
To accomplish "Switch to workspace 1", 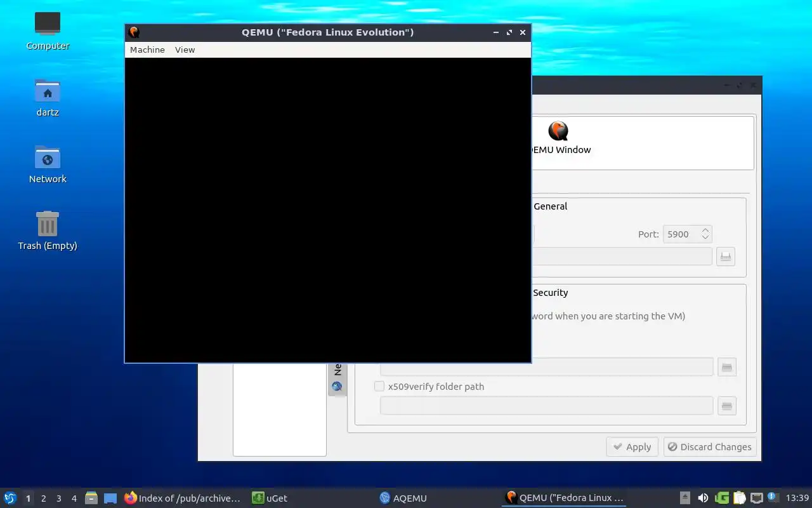I will point(28,498).
